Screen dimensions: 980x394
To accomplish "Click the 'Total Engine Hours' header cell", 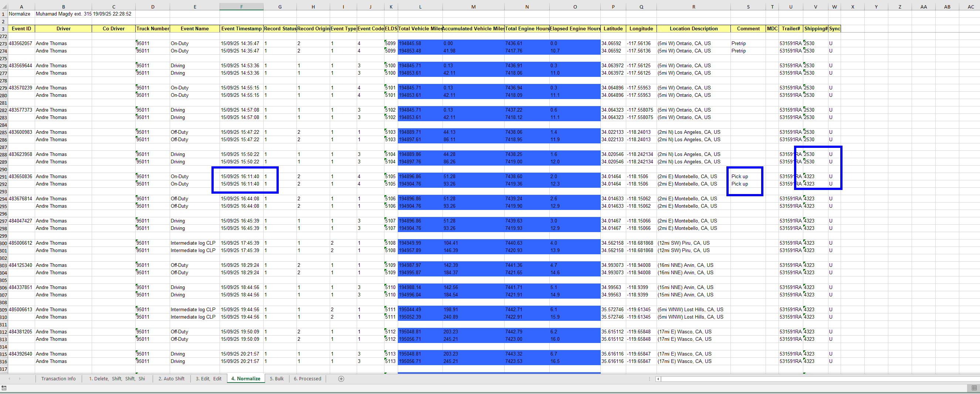I will (x=527, y=28).
